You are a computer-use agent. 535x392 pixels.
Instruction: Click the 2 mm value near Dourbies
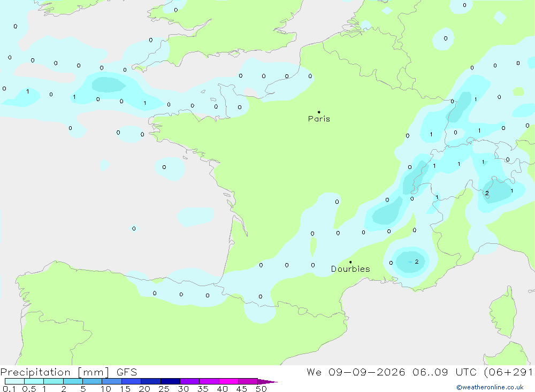(x=417, y=262)
